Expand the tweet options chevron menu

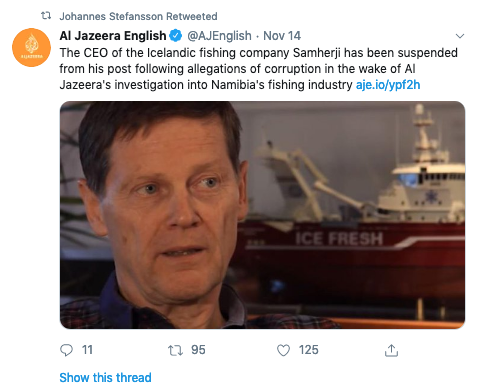point(460,36)
